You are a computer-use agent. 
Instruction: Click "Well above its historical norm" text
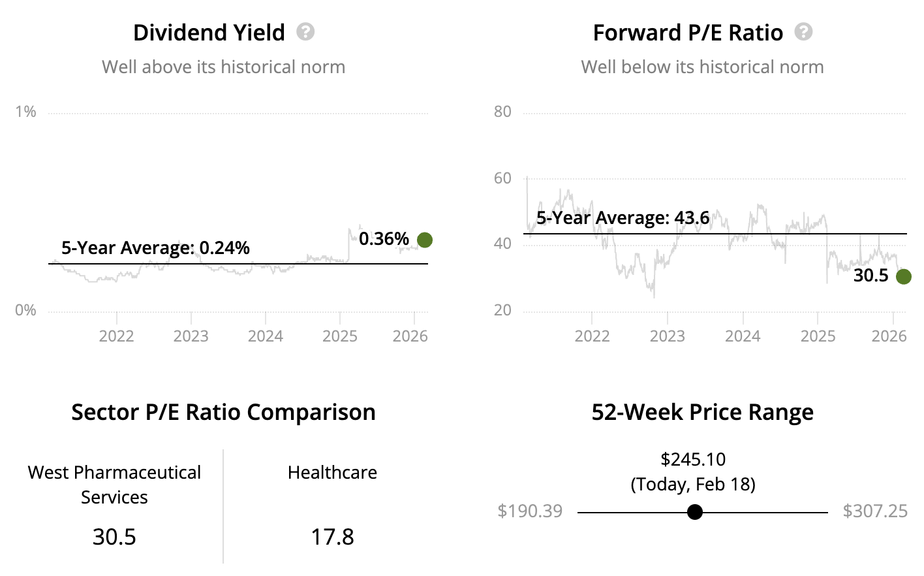(x=223, y=67)
